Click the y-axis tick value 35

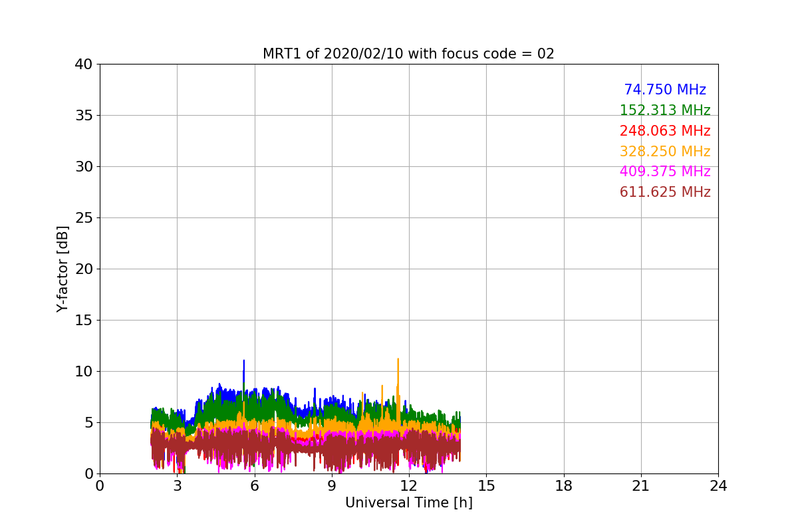[84, 116]
